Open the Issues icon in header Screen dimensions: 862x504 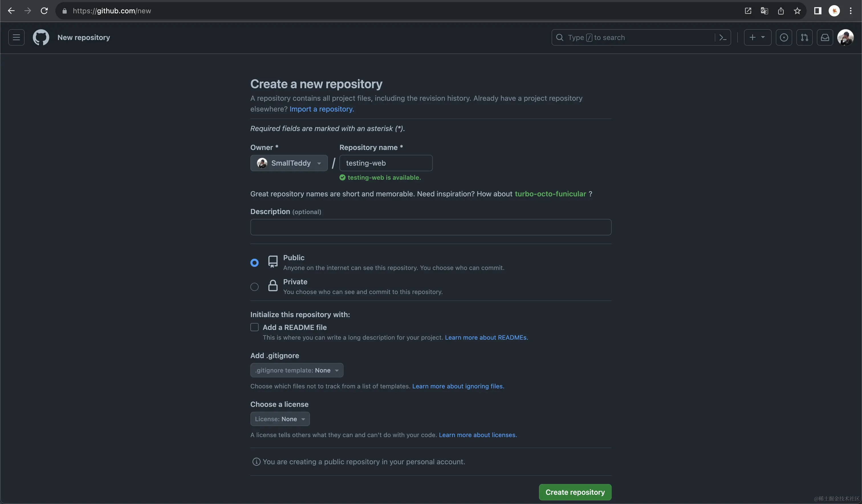(x=784, y=37)
